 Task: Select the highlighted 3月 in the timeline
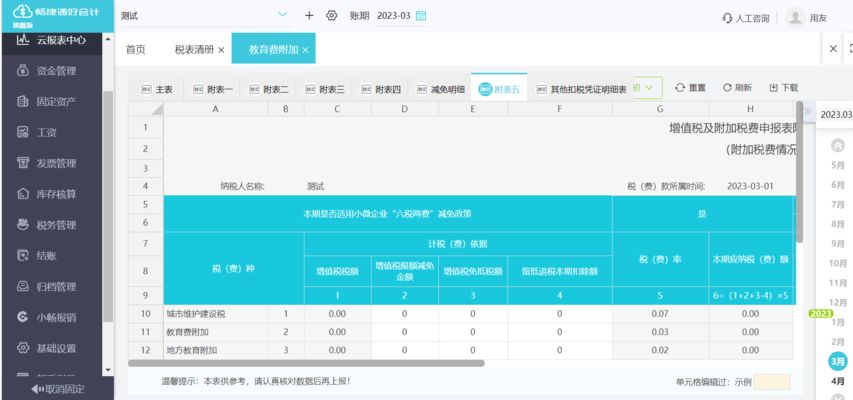pos(838,361)
